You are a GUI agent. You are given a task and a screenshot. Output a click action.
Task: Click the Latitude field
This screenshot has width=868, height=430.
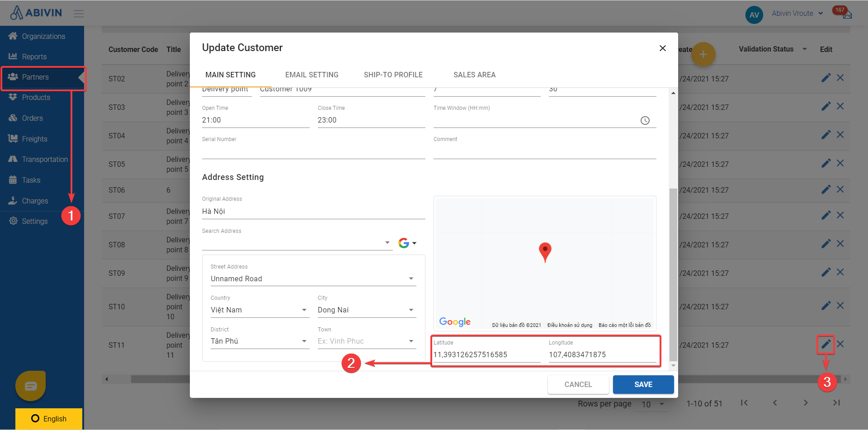click(487, 354)
